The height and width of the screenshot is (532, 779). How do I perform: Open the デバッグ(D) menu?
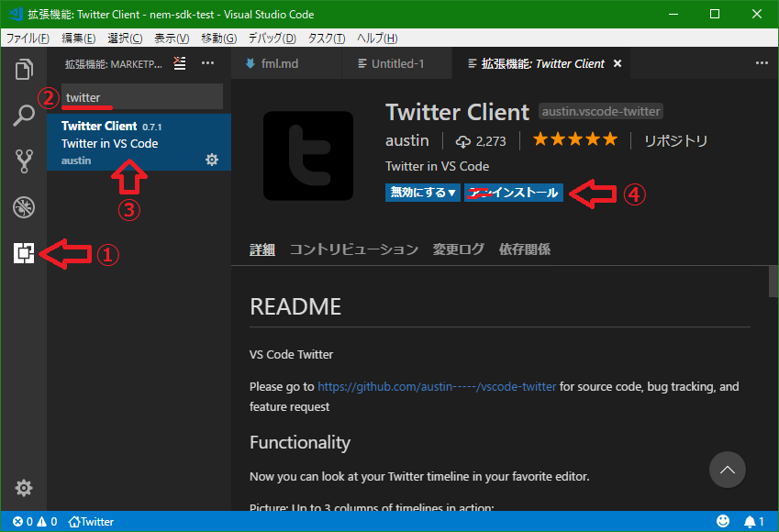click(x=272, y=39)
